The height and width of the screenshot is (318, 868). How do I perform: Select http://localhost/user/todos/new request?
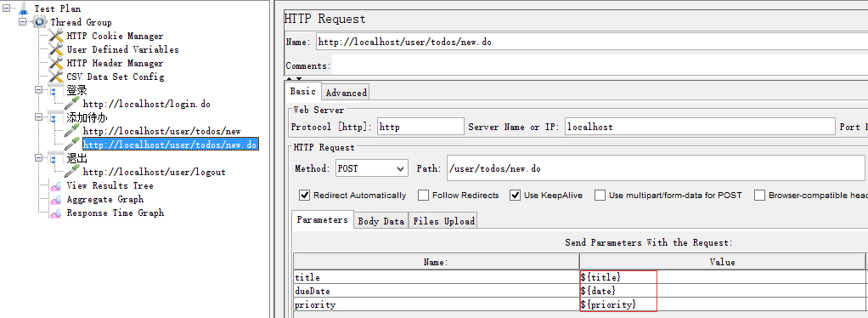click(162, 131)
